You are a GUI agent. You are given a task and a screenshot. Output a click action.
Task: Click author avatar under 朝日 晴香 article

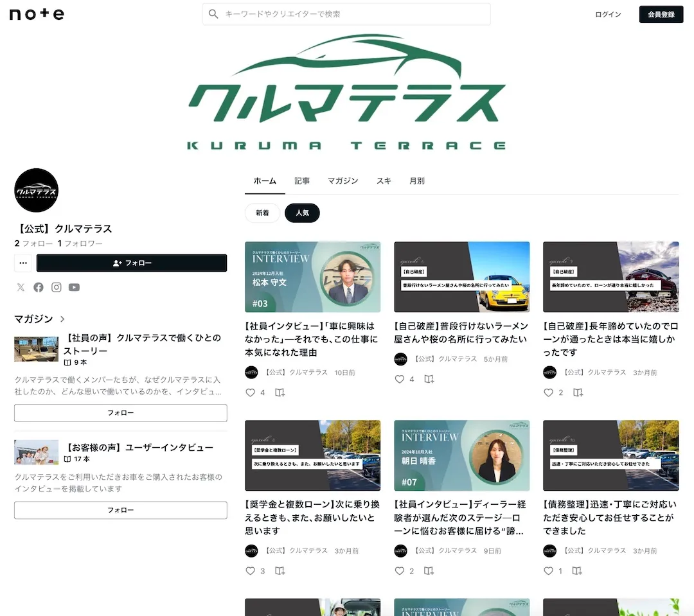(400, 551)
